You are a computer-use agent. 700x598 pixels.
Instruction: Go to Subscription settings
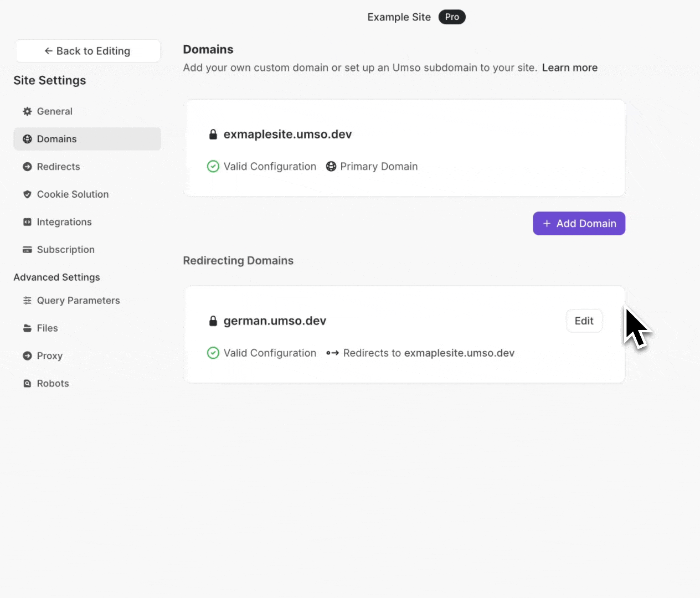point(65,250)
